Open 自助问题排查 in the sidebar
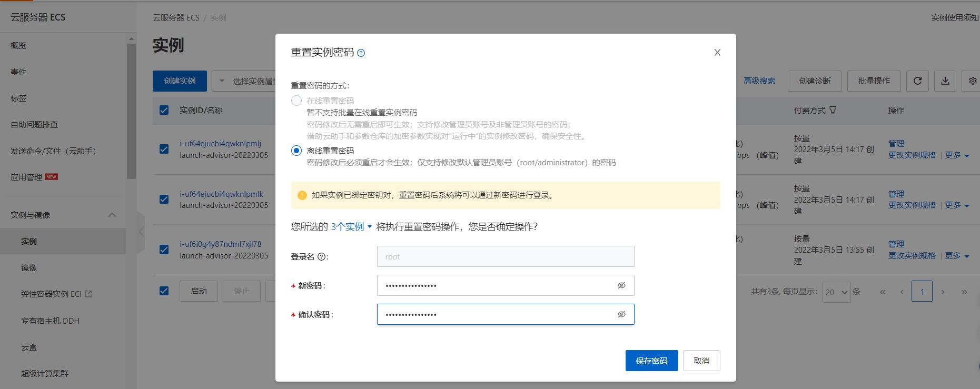 [x=34, y=125]
